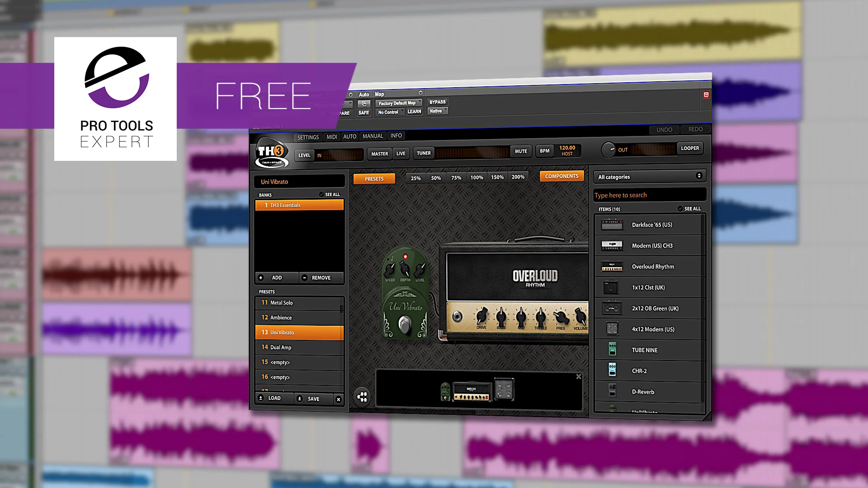Image resolution: width=868 pixels, height=488 pixels.
Task: Open the SETTINGS tab
Action: click(x=308, y=137)
